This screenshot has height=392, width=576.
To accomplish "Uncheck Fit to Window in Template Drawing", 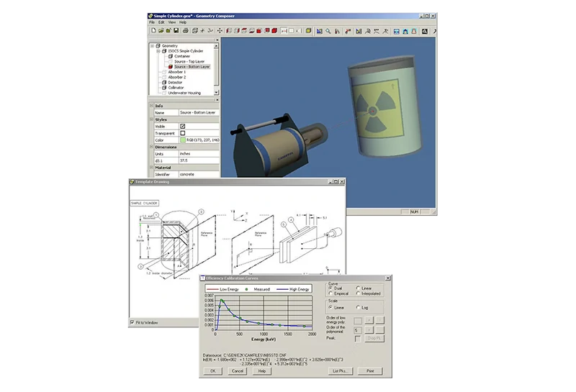I will pos(132,322).
